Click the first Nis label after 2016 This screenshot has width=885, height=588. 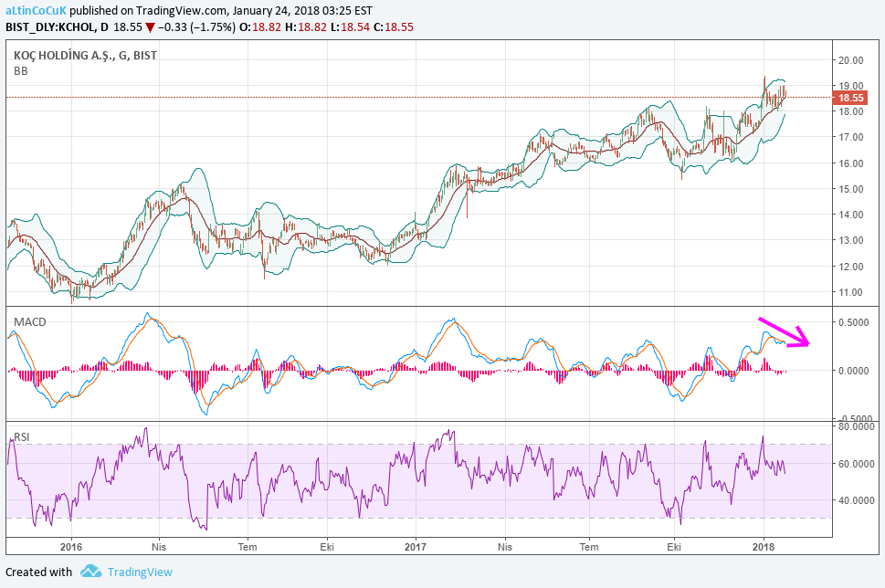pyautogui.click(x=159, y=547)
